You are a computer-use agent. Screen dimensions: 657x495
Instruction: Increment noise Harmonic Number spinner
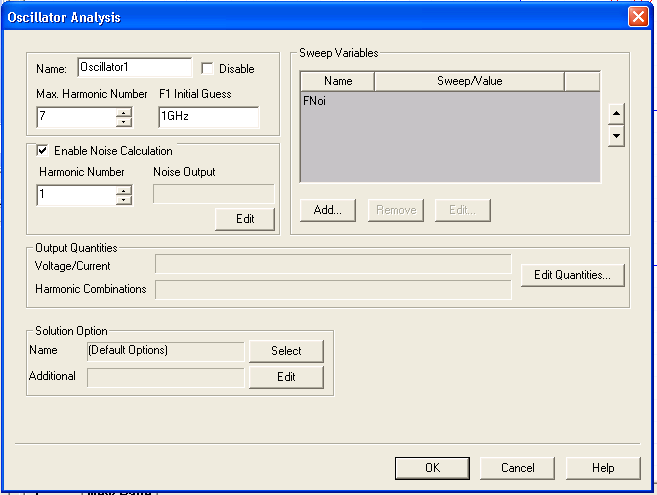tap(124, 190)
